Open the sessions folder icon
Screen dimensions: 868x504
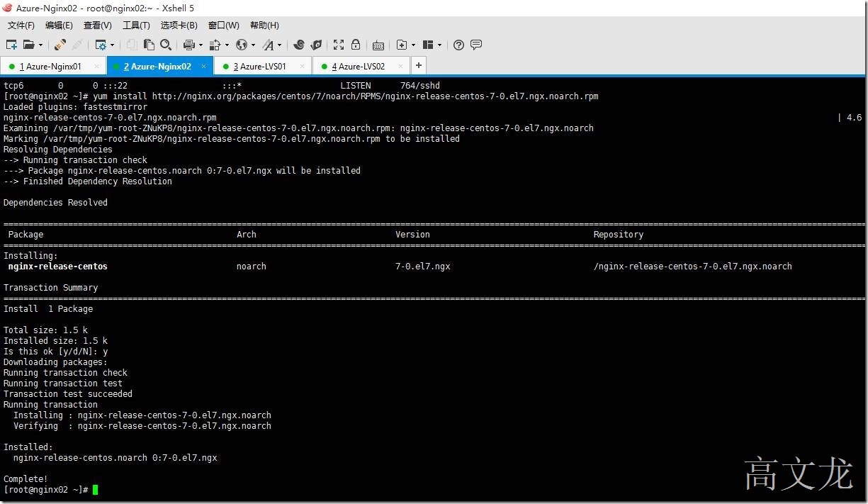click(x=28, y=45)
